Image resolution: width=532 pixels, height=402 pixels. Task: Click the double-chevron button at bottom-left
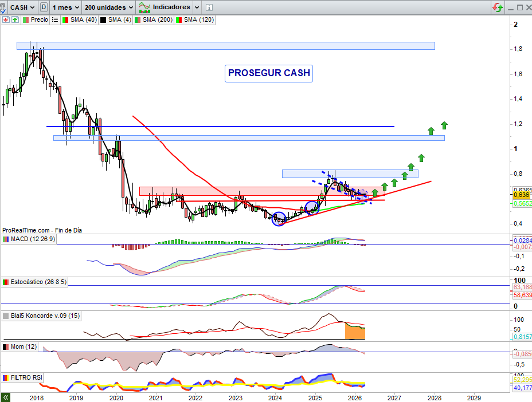tap(5, 397)
